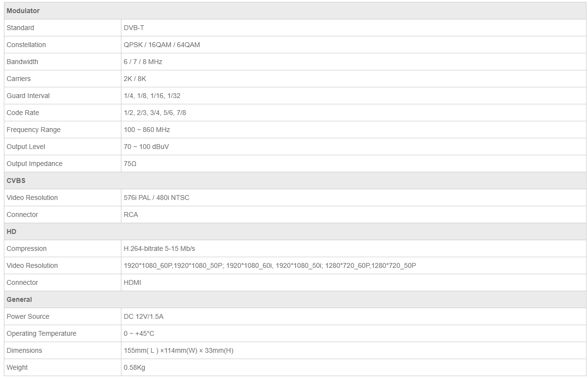Click the QPSK / 16QAM / 64QAM value
The height and width of the screenshot is (379, 588).
162,45
